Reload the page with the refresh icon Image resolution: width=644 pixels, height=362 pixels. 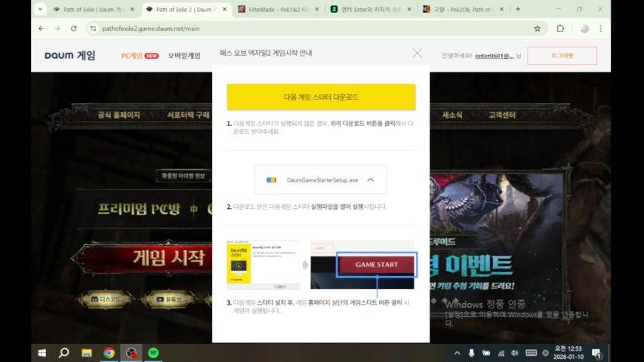(73, 28)
